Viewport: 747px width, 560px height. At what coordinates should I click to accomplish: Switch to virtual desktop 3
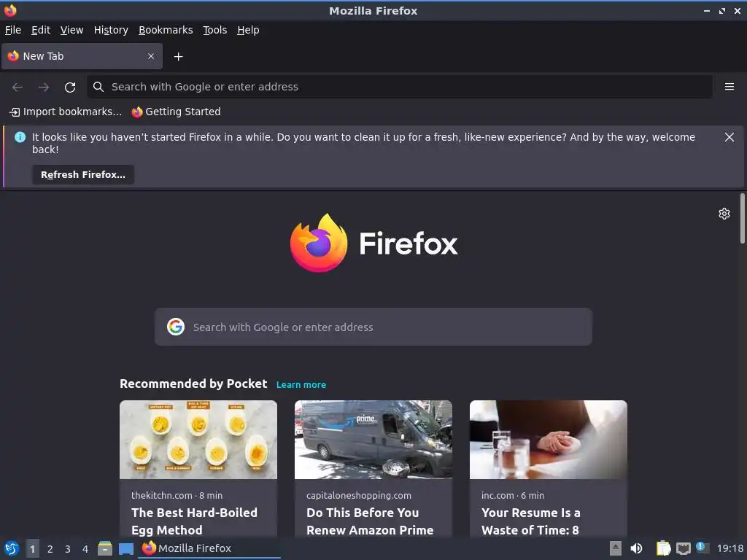point(68,548)
